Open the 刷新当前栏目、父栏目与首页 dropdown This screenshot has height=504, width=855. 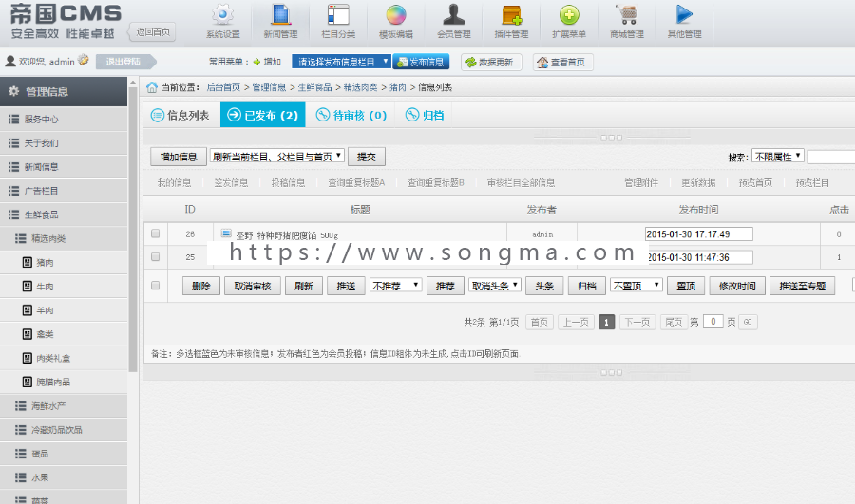coord(277,157)
